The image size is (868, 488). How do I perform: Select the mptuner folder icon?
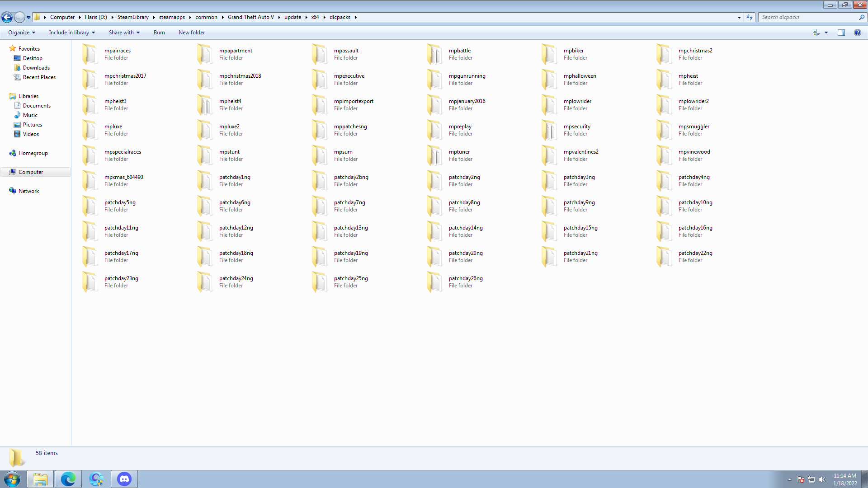434,155
